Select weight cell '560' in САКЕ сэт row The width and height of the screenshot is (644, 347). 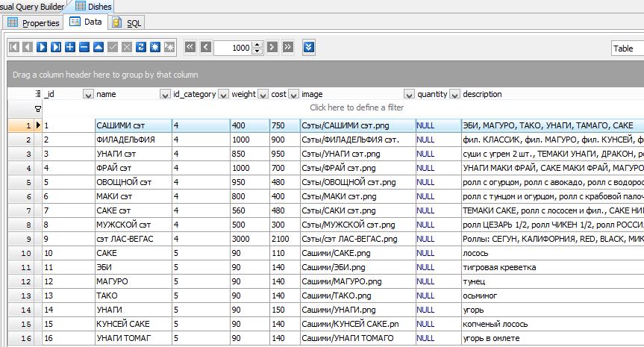[250, 210]
